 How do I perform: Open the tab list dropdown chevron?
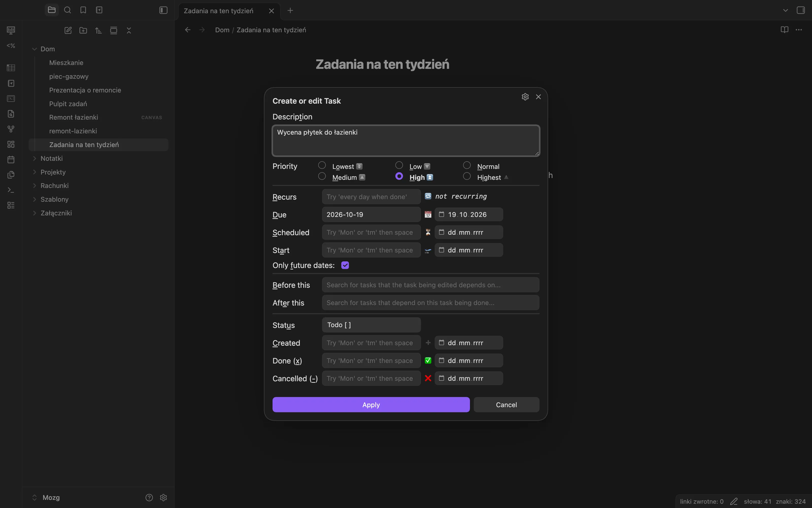(786, 10)
